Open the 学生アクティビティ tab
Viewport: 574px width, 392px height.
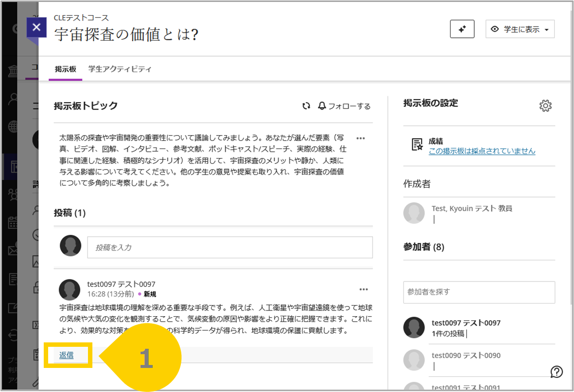coord(120,69)
